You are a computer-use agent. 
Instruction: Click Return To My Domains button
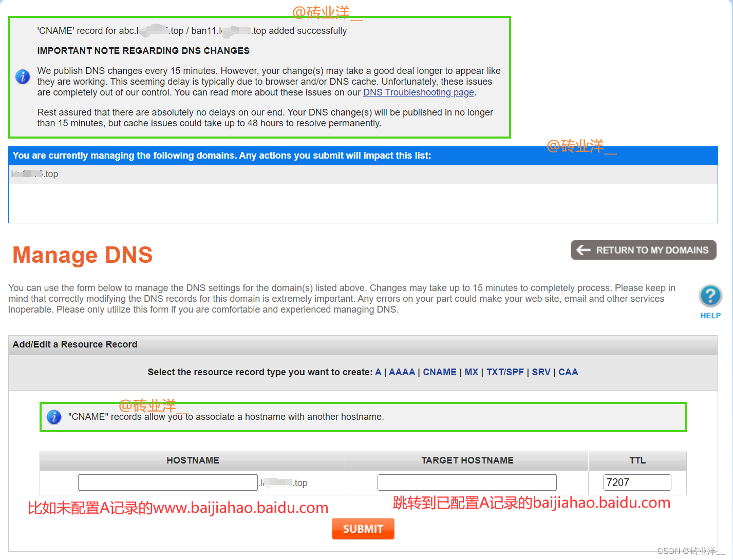pos(643,250)
